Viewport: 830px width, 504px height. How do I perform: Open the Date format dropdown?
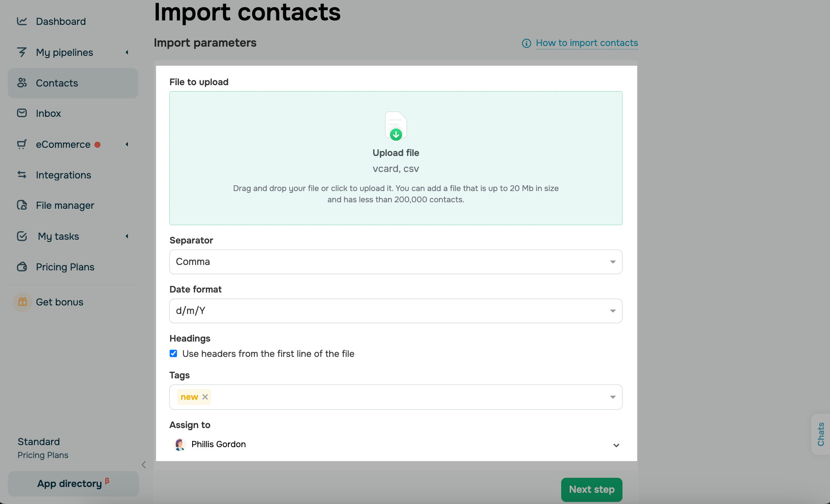click(396, 311)
